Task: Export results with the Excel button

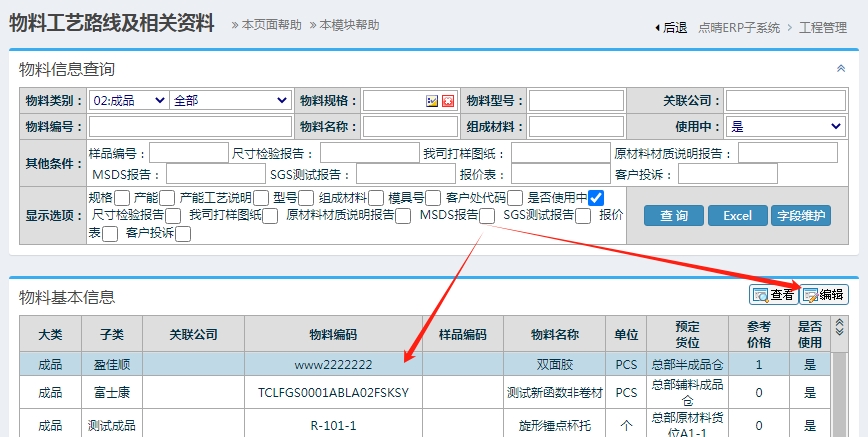Action: 737,215
